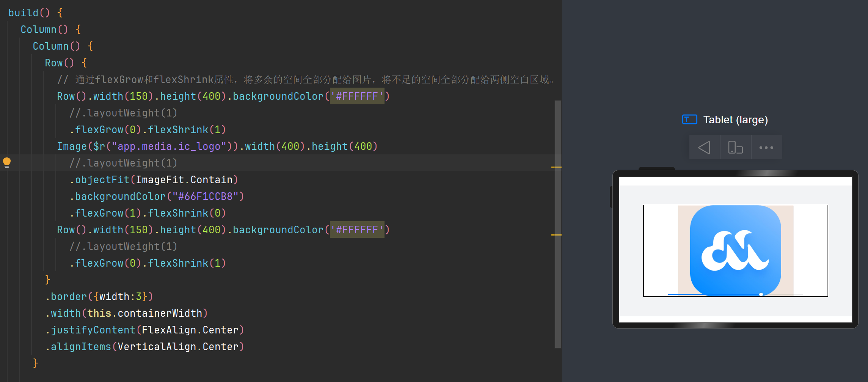Click the lightbulb quick-fix icon in the gutter
868x382 pixels.
click(x=7, y=163)
